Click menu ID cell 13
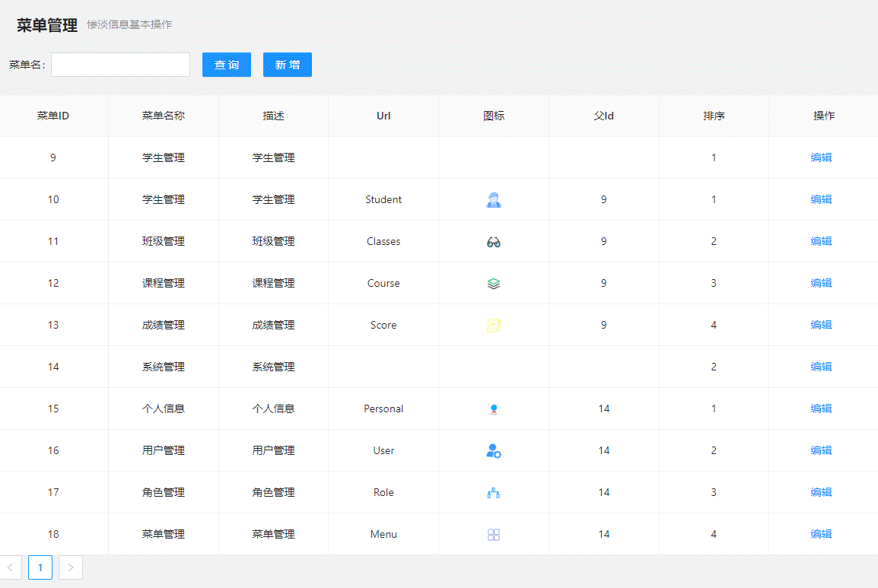 tap(53, 325)
